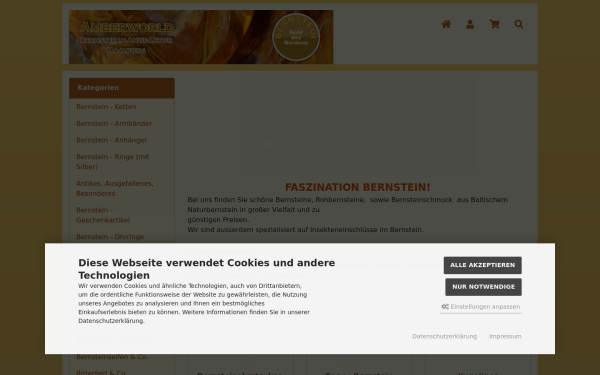Choose Nur Notwendige cookies button
This screenshot has height=375, width=600.
click(483, 287)
